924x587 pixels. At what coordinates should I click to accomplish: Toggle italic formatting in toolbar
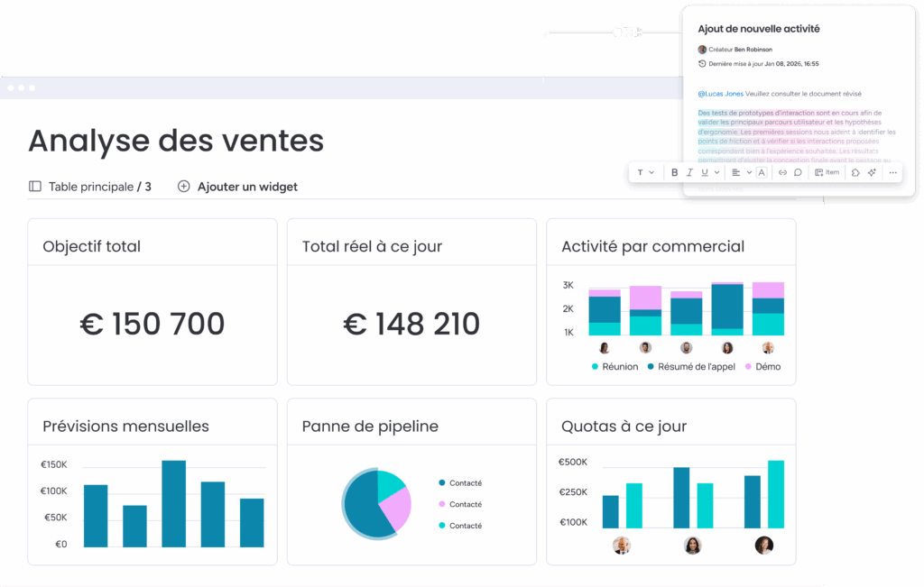tap(688, 172)
